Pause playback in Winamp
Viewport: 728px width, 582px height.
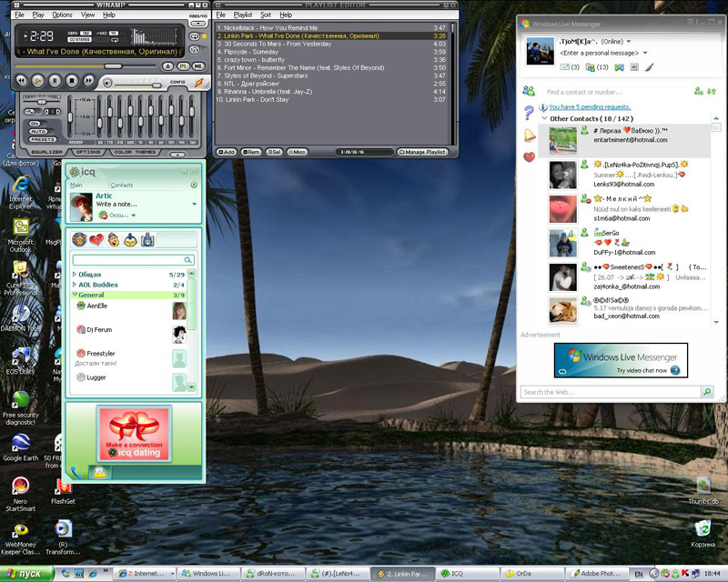click(x=55, y=81)
